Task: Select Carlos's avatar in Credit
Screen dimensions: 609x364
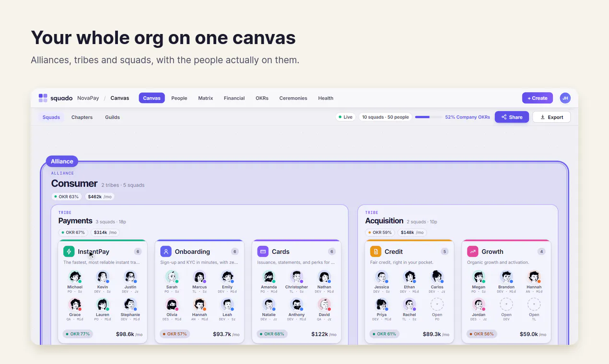Action: pos(437,277)
